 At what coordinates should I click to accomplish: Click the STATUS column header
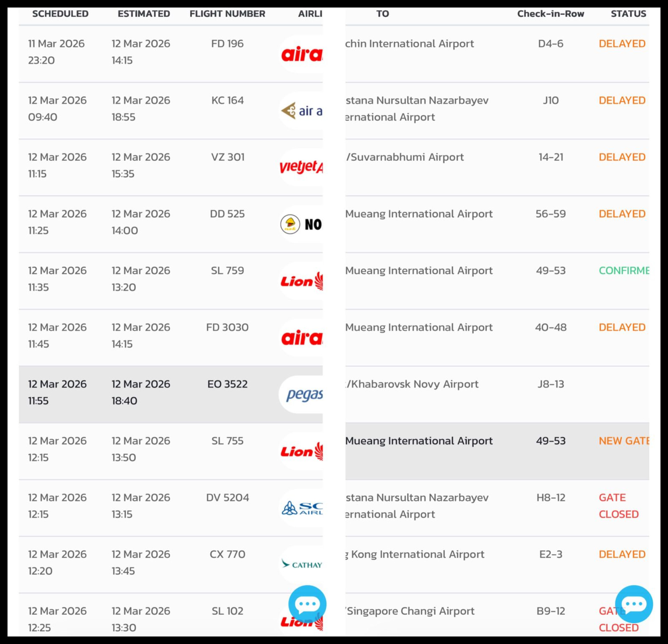(x=628, y=14)
